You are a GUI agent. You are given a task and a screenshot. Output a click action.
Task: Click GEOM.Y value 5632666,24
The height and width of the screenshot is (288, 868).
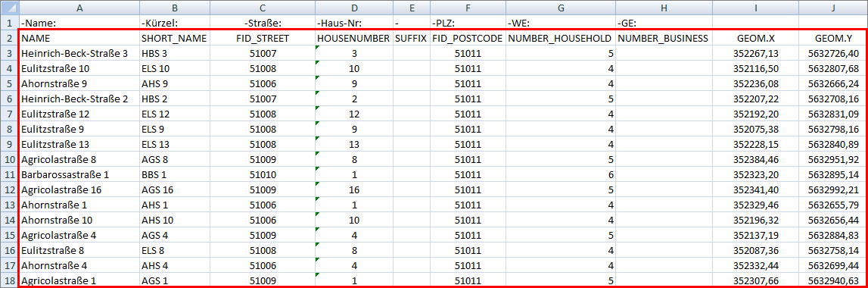(x=832, y=84)
